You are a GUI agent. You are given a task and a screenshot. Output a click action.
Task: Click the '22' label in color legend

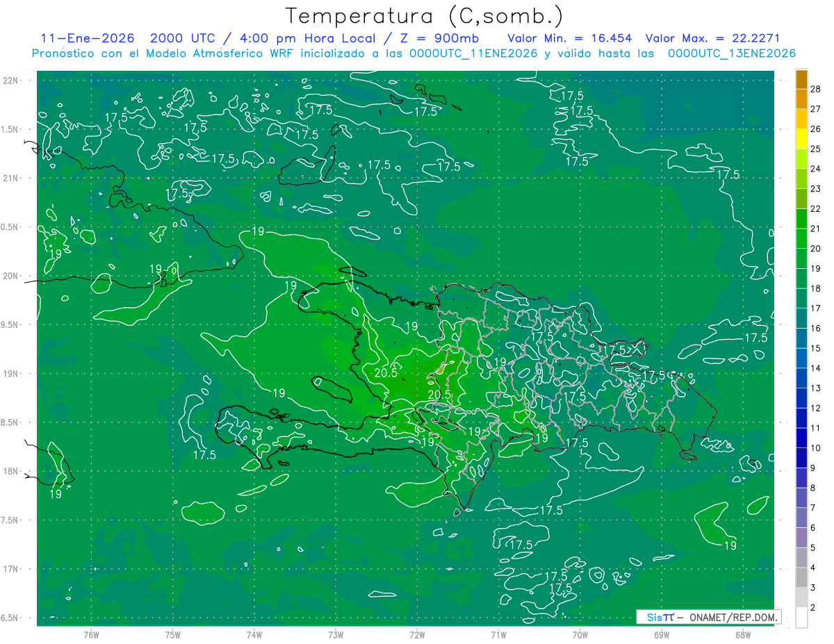tap(815, 208)
